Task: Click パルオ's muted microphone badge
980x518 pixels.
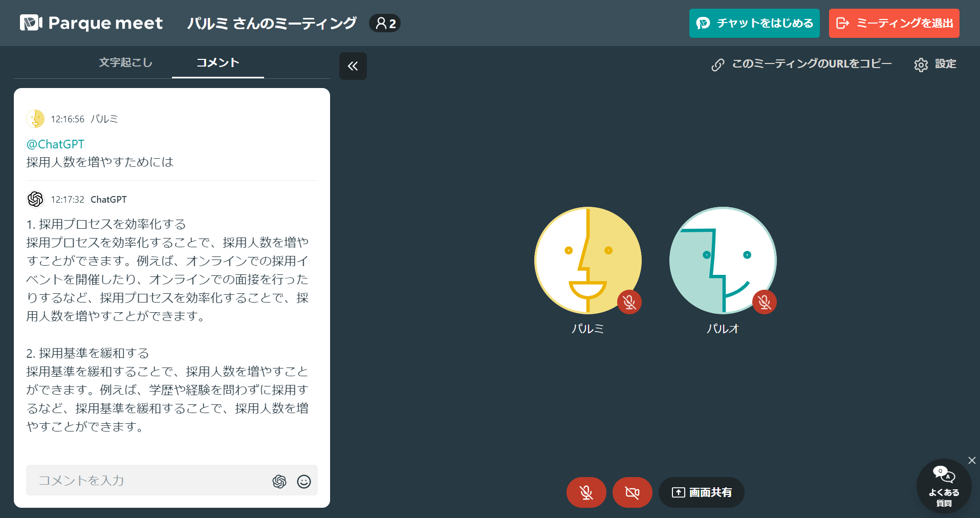Action: pos(765,302)
